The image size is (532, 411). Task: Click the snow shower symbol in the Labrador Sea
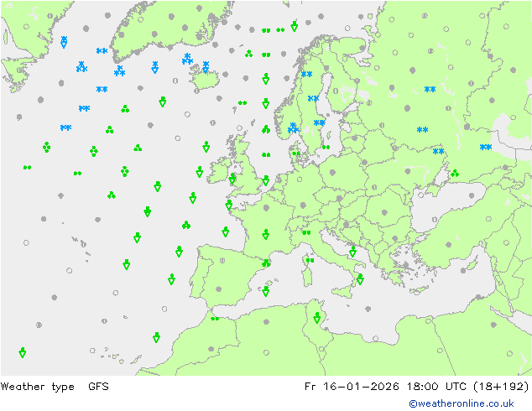64,42
